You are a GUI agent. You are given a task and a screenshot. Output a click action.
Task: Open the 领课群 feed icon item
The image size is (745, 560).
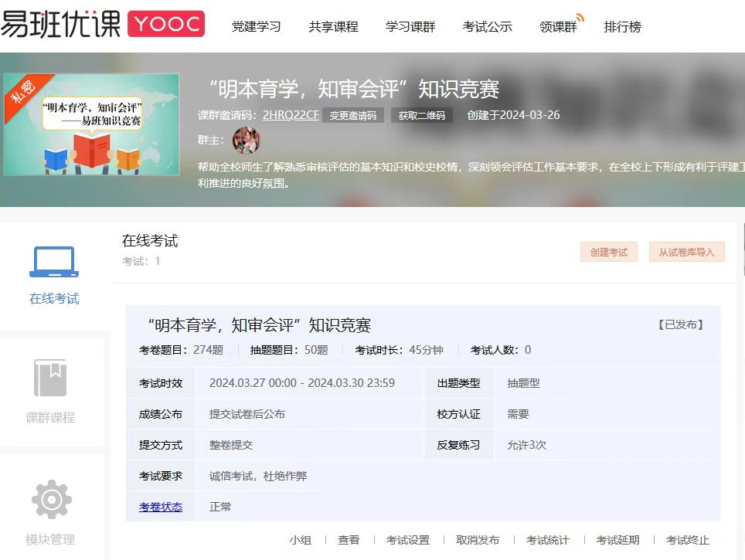pos(560,26)
